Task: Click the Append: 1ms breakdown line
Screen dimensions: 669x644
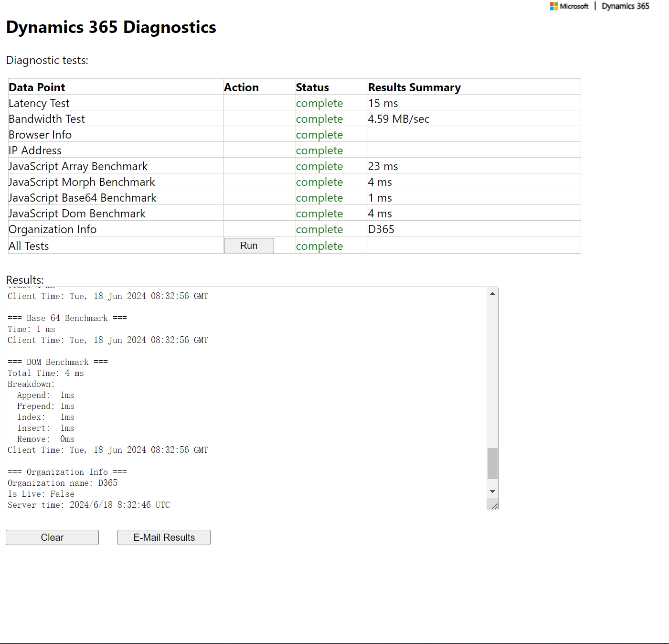Action: point(46,395)
